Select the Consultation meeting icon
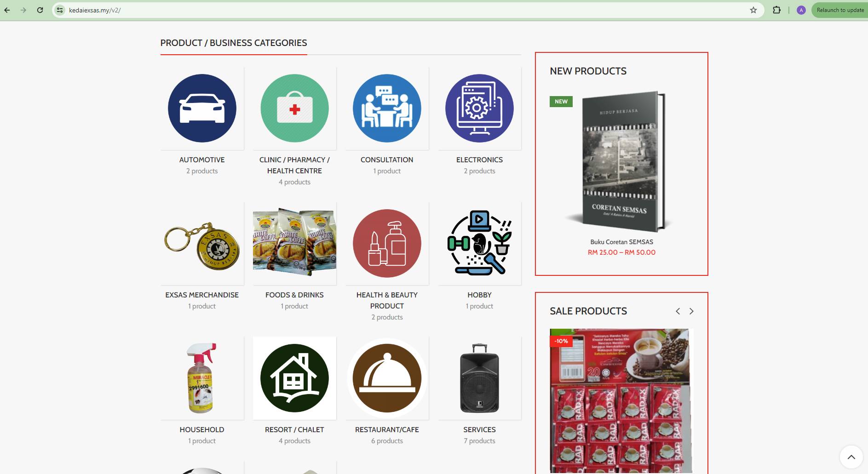The height and width of the screenshot is (474, 868). (x=387, y=108)
